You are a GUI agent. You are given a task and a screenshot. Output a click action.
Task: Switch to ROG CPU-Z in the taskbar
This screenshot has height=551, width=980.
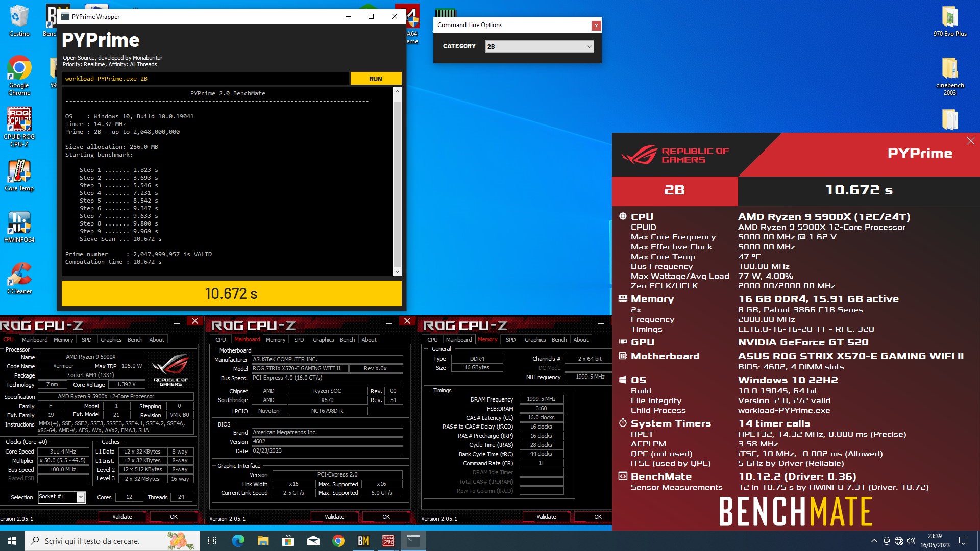[388, 541]
